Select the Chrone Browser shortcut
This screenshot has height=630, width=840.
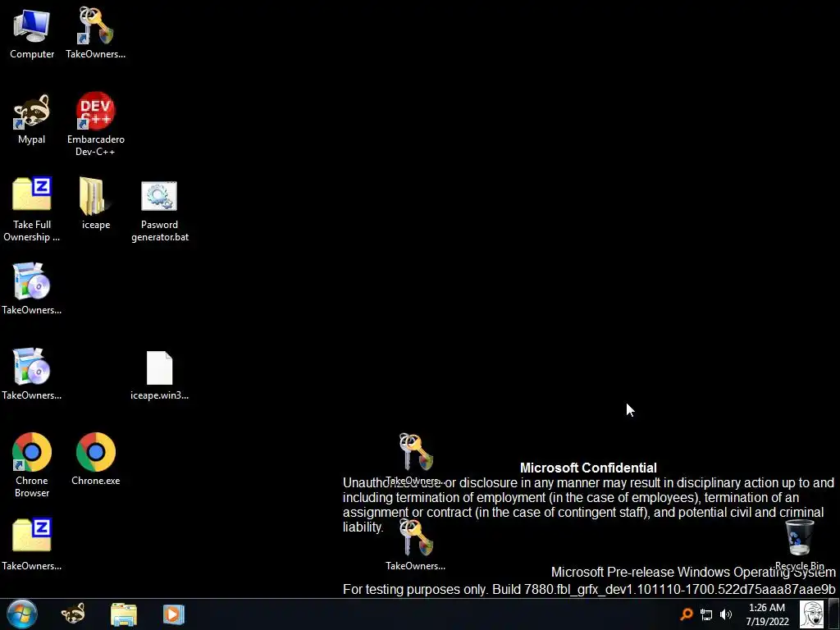point(32,466)
